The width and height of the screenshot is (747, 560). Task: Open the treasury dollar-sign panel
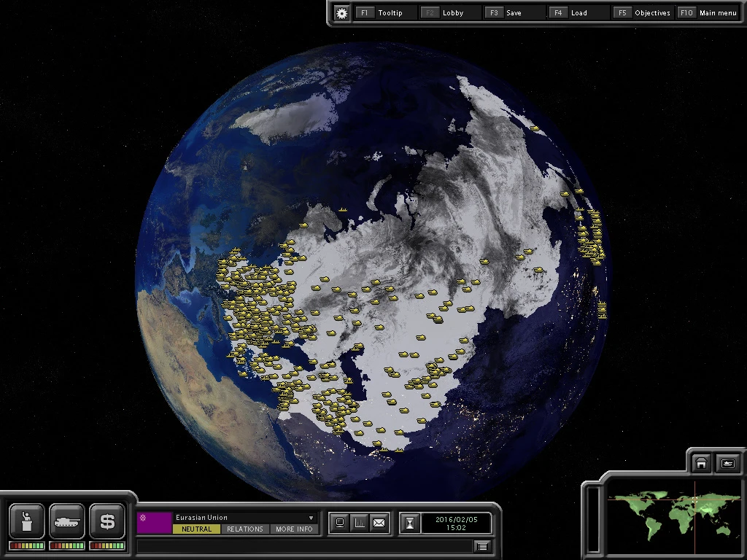coord(107,521)
